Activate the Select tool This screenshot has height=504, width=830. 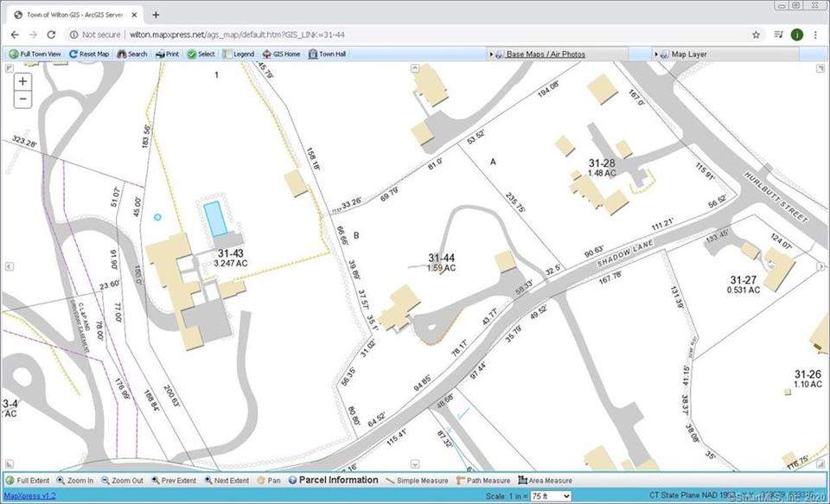pos(201,54)
